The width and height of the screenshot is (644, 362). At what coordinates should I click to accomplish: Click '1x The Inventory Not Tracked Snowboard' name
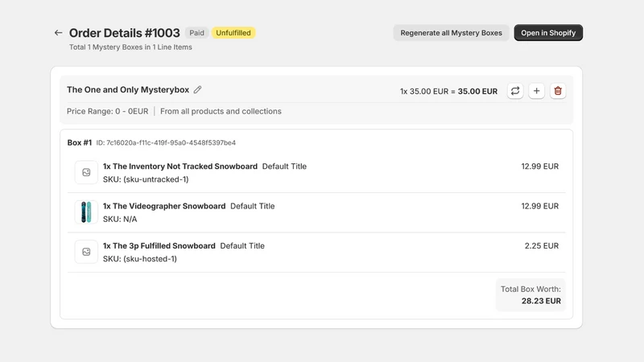point(180,167)
